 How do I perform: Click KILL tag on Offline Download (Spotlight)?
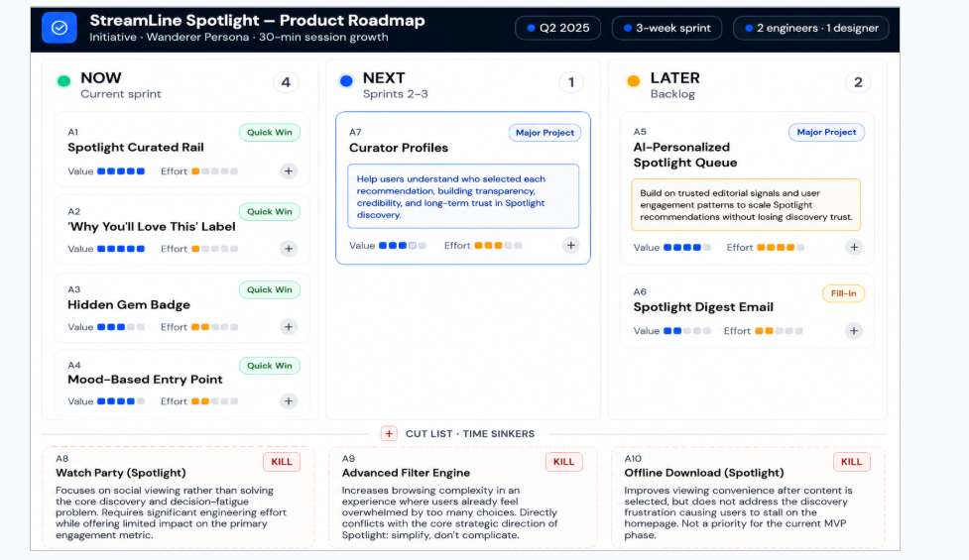(x=852, y=462)
